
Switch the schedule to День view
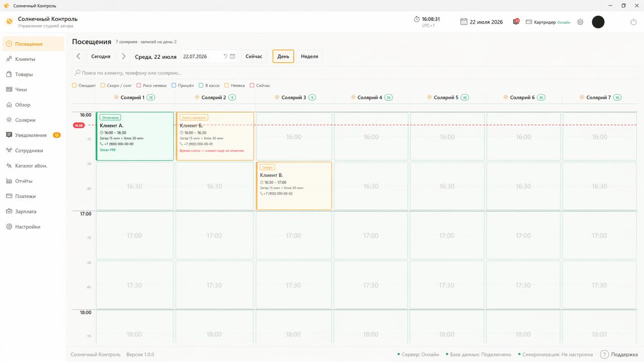283,56
